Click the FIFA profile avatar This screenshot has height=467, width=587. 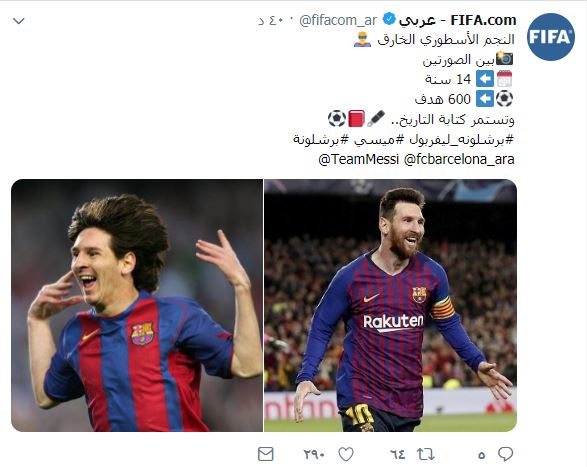pos(551,37)
